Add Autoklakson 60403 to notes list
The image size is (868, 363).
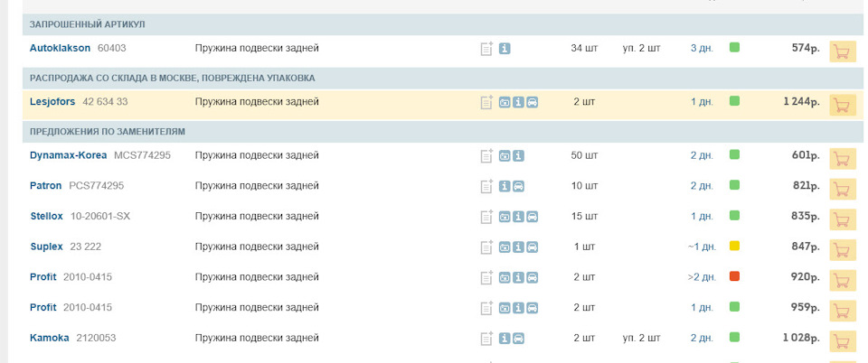pos(486,49)
